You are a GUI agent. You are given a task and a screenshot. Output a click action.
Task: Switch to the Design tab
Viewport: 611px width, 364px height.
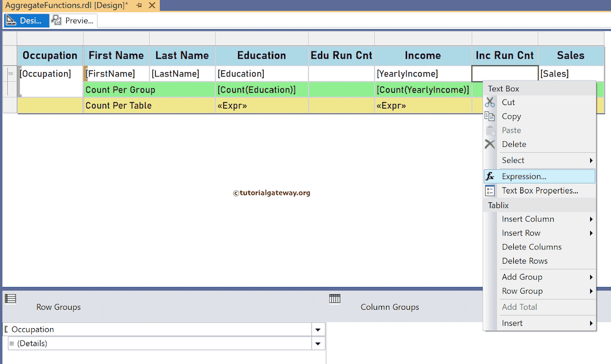pyautogui.click(x=27, y=21)
